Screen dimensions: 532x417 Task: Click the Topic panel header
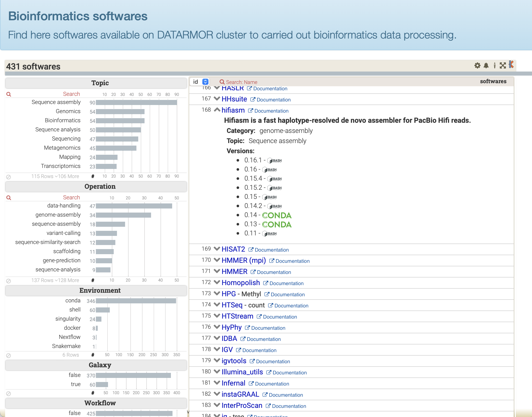tap(96, 83)
